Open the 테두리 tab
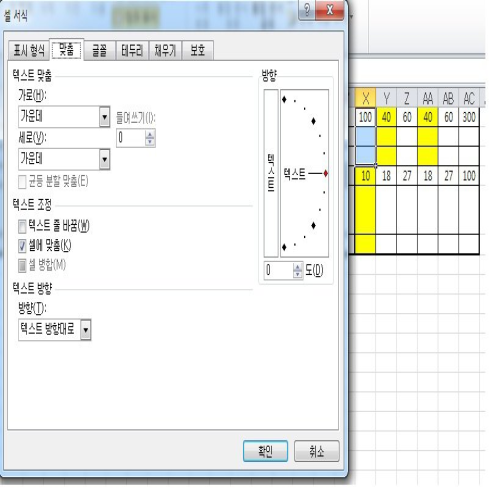The width and height of the screenshot is (500, 500). [x=132, y=51]
